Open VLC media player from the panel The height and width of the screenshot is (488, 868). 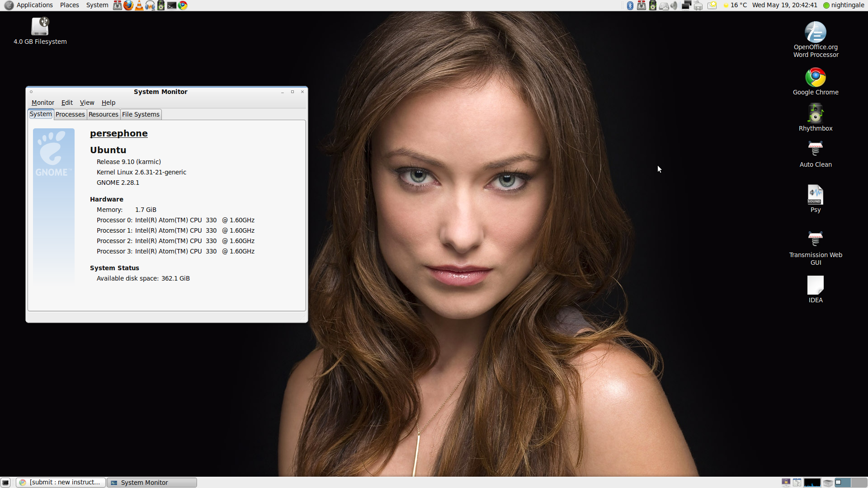[x=140, y=5]
